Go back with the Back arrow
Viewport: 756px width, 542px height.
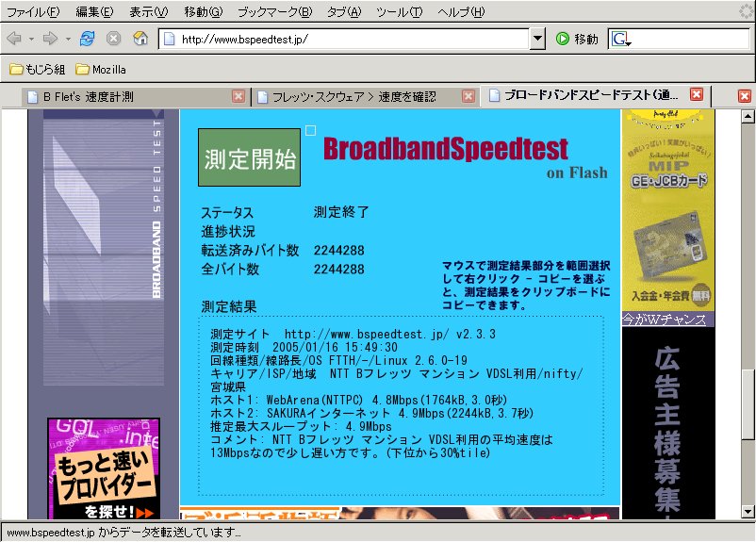(x=14, y=38)
